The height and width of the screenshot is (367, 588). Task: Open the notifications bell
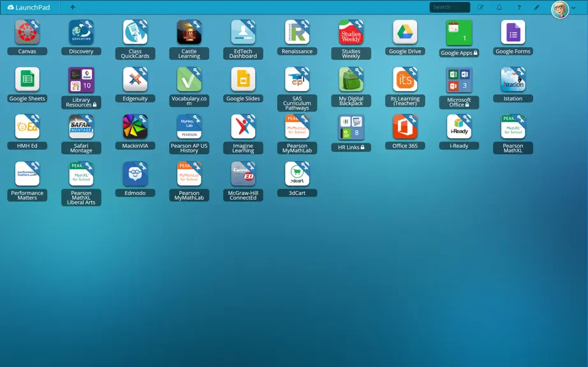[499, 7]
